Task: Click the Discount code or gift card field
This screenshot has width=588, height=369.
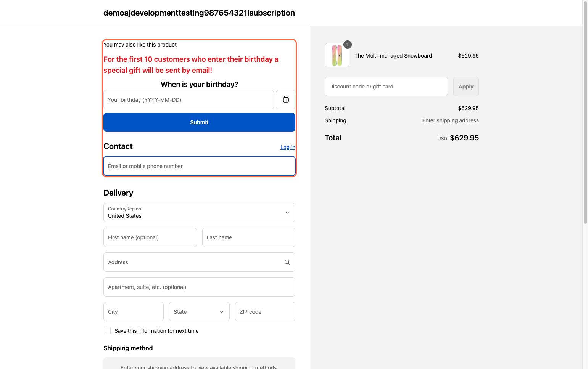Action: (386, 87)
